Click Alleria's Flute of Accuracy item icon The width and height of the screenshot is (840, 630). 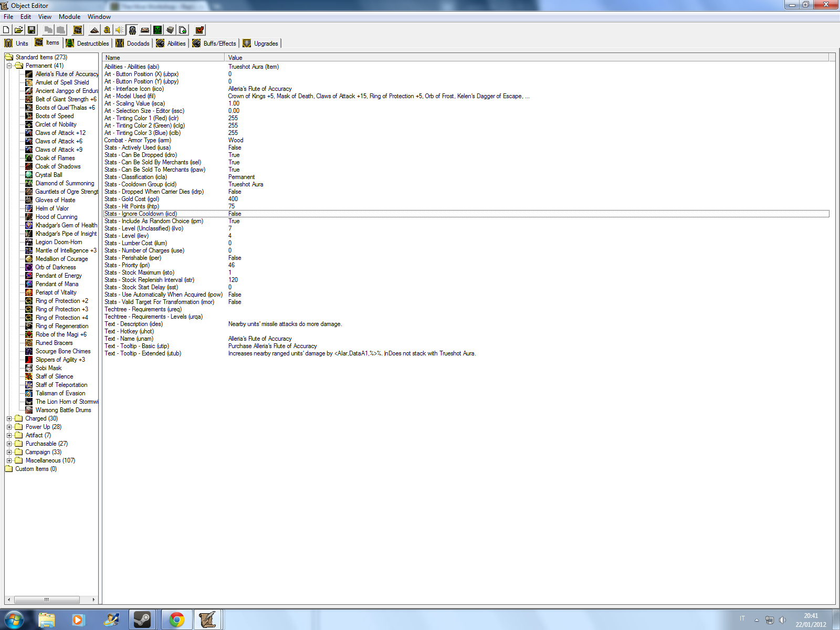(29, 74)
